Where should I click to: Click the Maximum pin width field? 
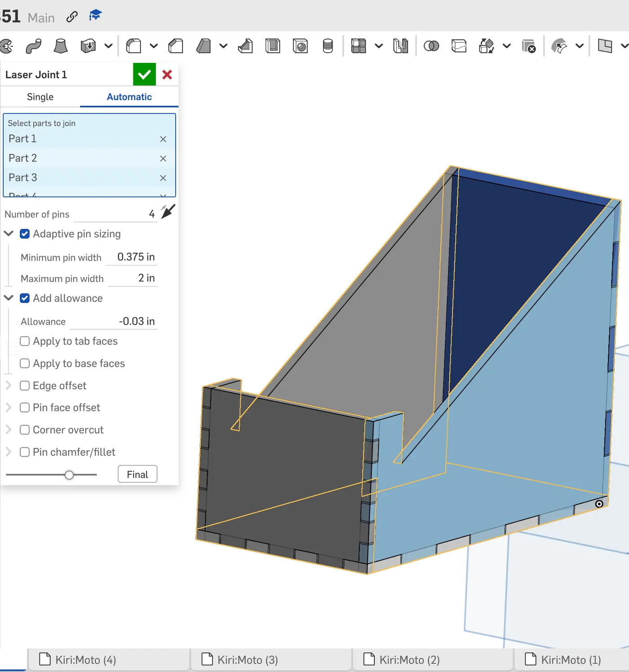(x=133, y=278)
